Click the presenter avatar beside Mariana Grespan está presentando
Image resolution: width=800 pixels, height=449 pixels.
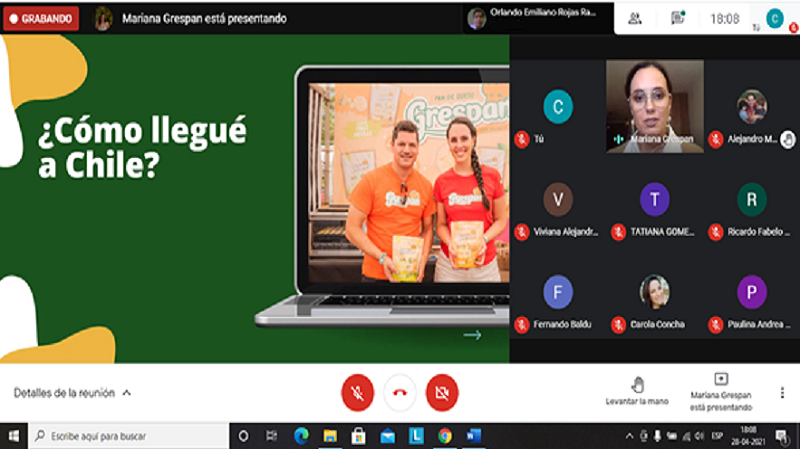[x=103, y=19]
